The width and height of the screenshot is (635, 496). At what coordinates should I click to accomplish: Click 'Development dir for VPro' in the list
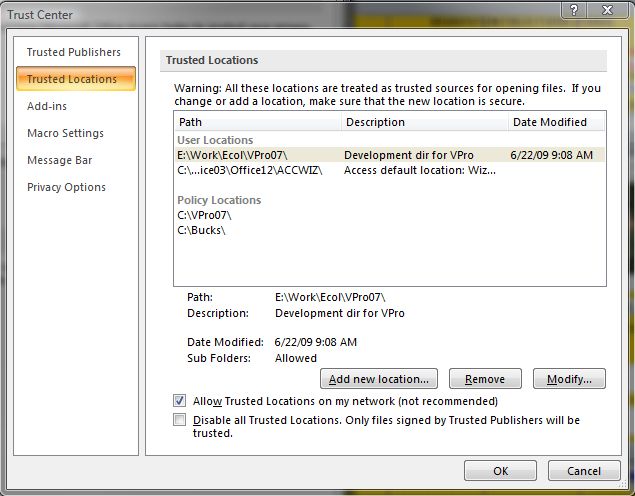409,155
